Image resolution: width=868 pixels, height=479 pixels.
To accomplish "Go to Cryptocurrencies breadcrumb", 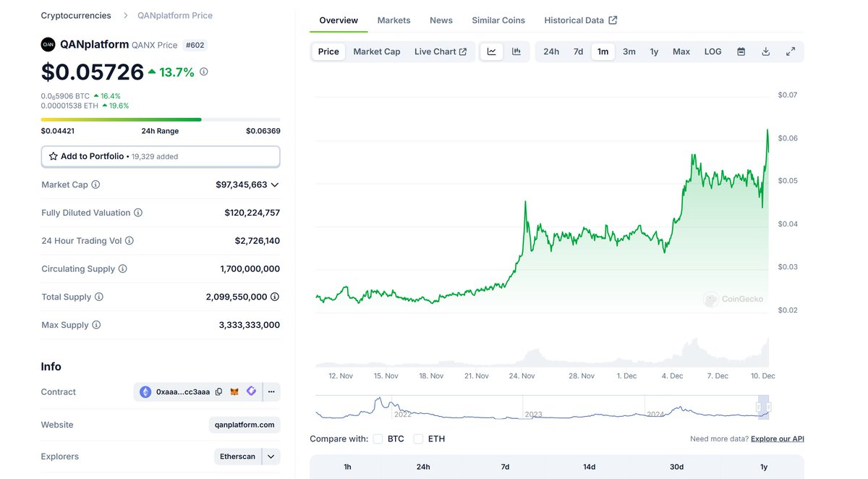I will pyautogui.click(x=76, y=15).
